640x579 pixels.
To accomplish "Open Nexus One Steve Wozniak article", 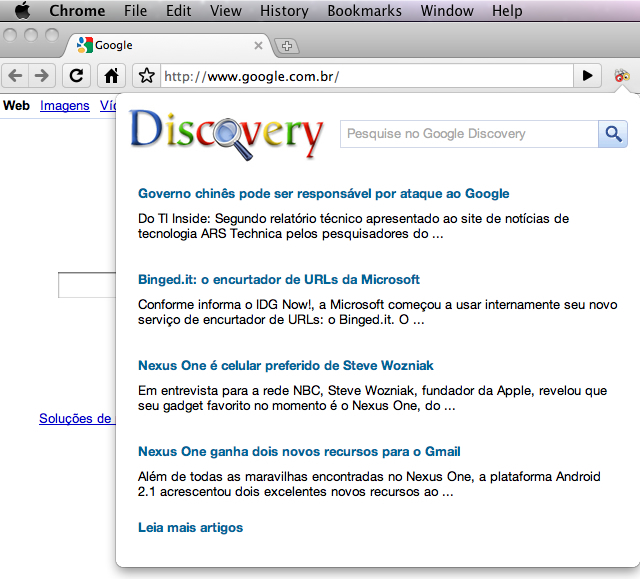I will click(286, 366).
